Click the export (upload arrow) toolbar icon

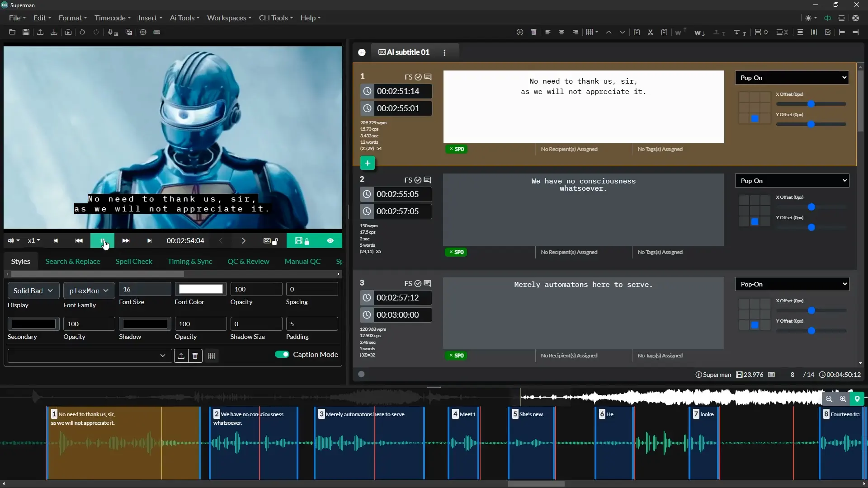coord(40,32)
